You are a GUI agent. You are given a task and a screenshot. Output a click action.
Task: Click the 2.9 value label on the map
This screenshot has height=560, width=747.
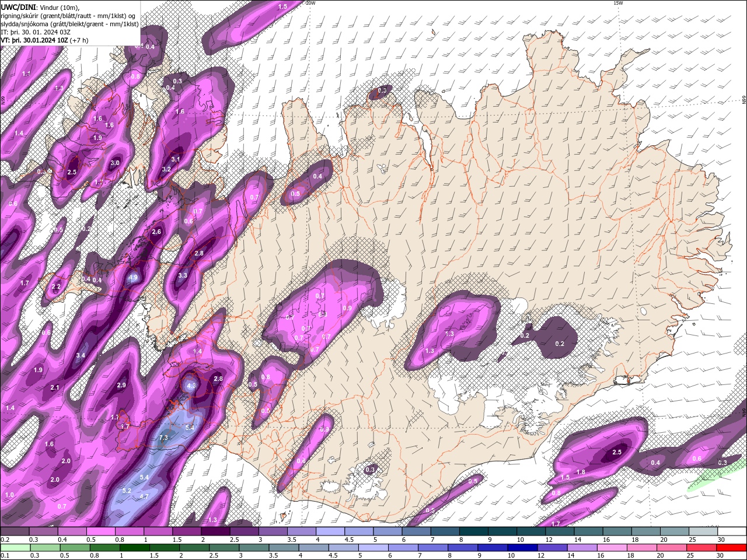tap(121, 385)
